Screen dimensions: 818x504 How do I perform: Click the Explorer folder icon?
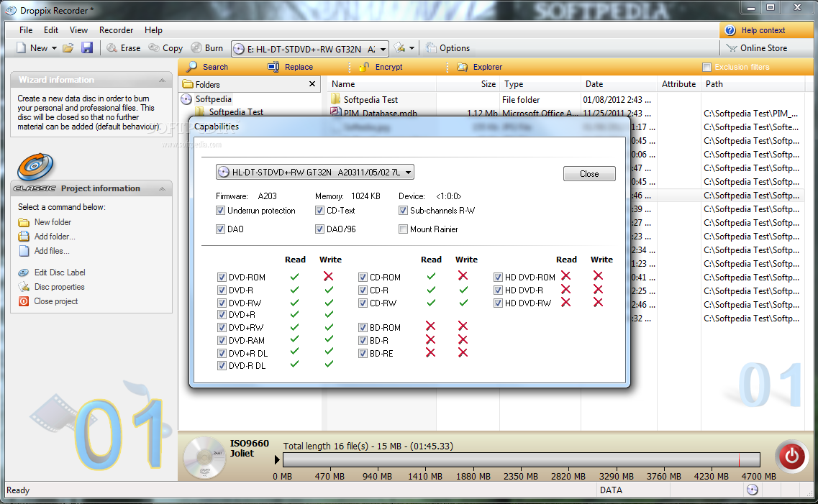[462, 67]
